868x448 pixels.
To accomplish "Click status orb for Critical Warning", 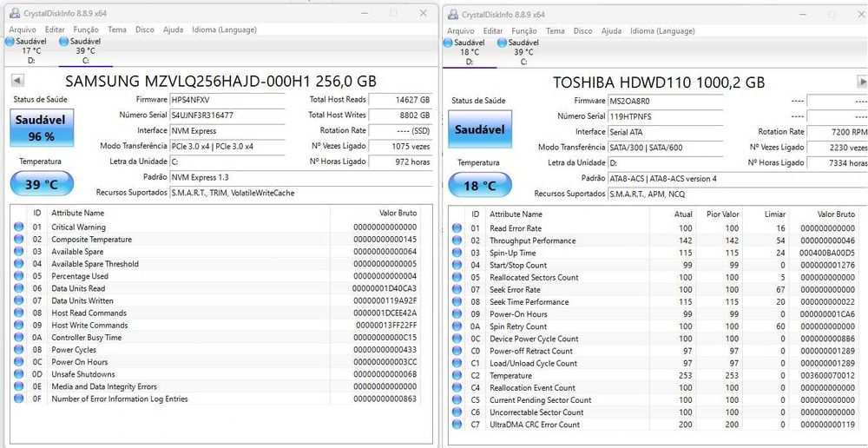I will point(19,227).
